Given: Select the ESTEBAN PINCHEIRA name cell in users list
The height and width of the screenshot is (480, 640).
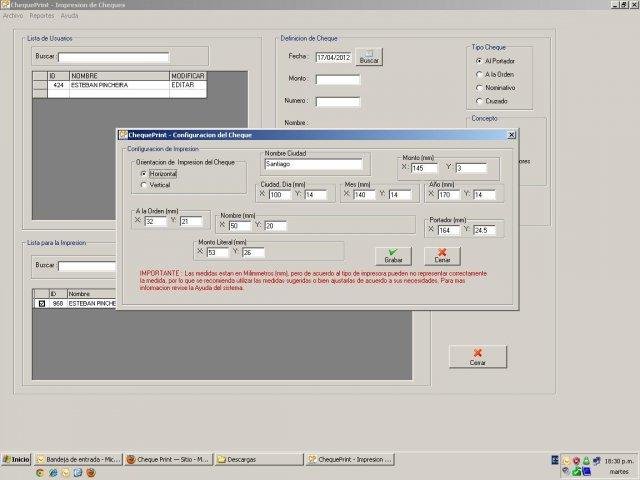Looking at the screenshot, I should pyautogui.click(x=120, y=85).
